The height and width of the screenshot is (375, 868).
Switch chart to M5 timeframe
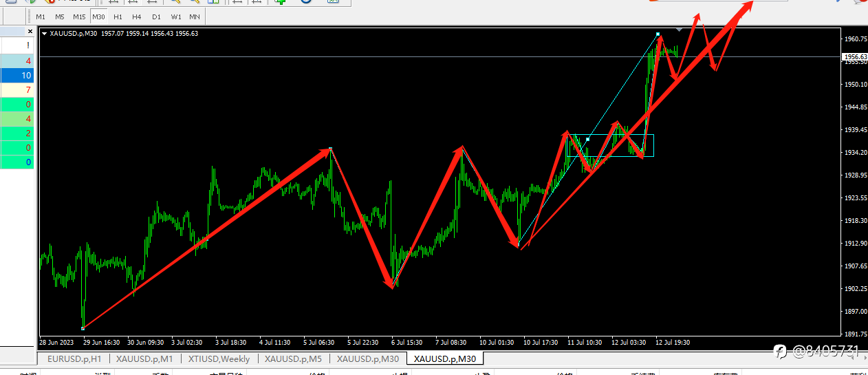click(x=60, y=17)
